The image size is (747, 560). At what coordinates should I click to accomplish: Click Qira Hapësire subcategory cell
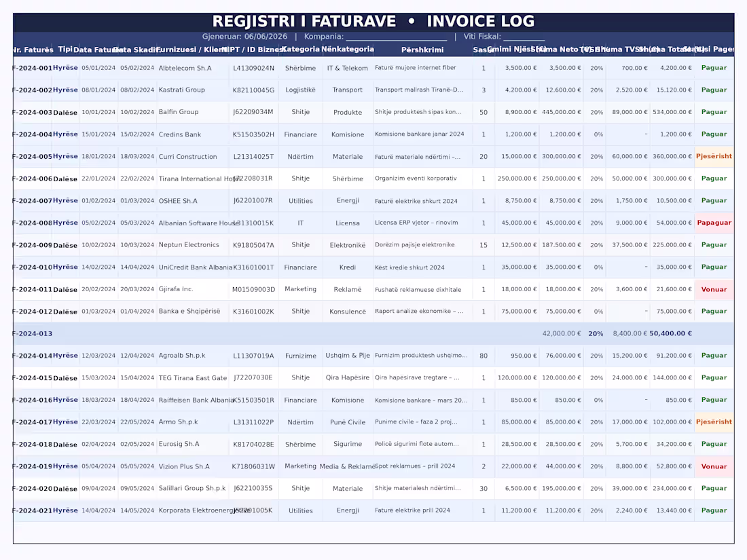(x=348, y=377)
